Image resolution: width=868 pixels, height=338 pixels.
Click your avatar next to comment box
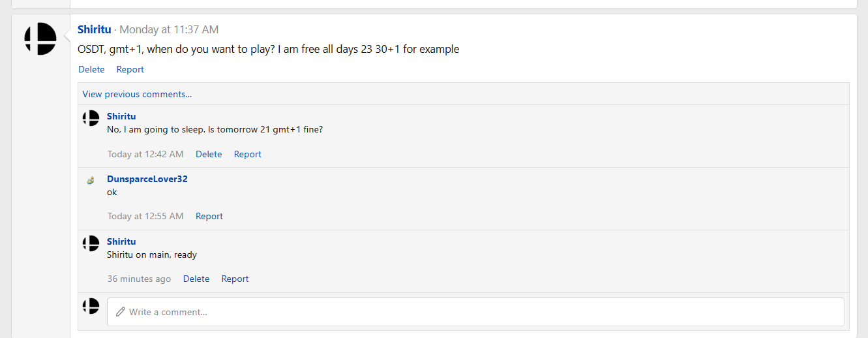pyautogui.click(x=91, y=306)
